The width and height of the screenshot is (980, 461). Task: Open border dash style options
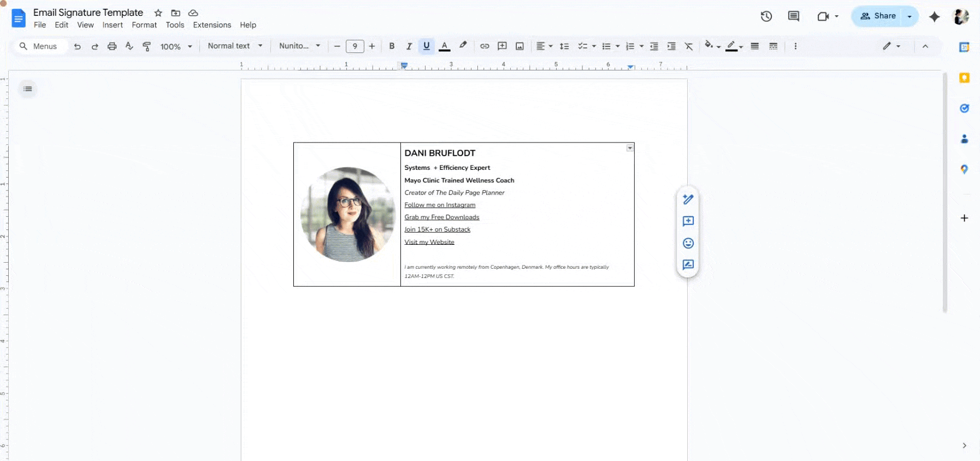773,46
